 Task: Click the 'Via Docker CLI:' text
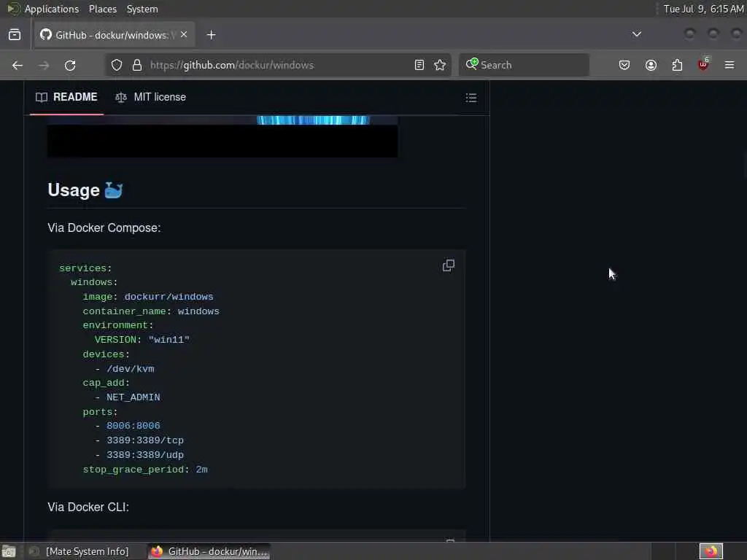pos(88,507)
